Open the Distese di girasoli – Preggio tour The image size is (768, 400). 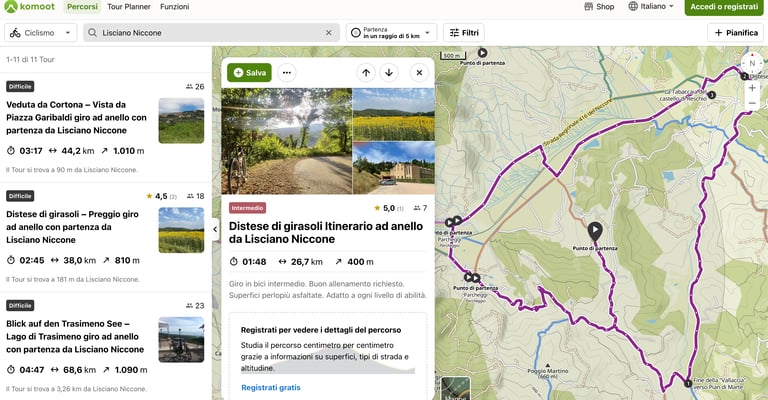[72, 227]
